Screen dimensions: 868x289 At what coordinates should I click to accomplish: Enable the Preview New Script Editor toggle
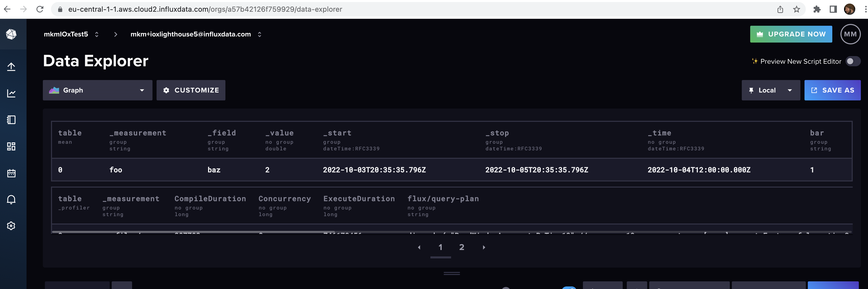click(853, 61)
